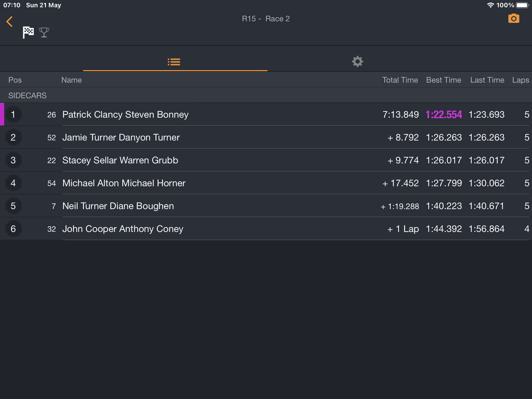The height and width of the screenshot is (399, 532).
Task: Select total time 7:13.849
Action: 401,115
